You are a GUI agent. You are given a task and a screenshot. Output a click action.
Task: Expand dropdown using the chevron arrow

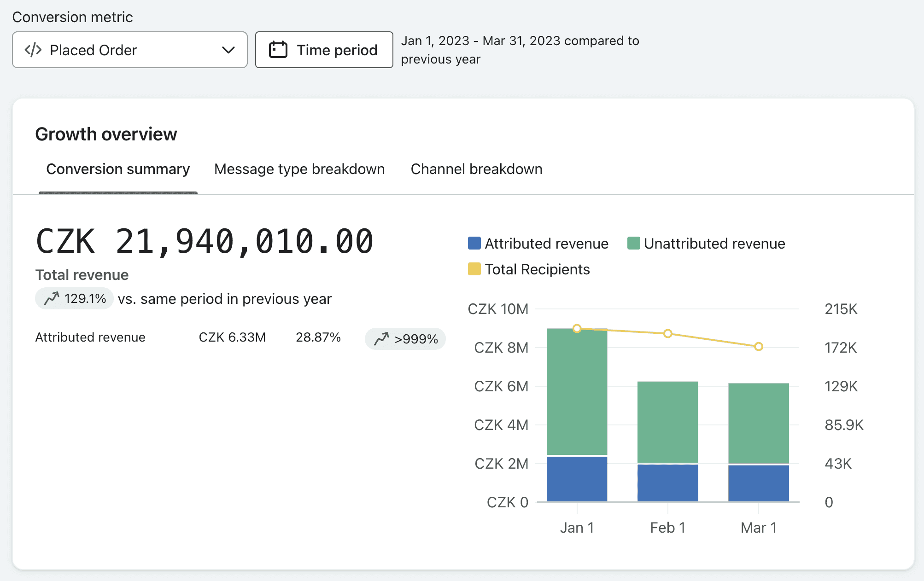(x=228, y=50)
